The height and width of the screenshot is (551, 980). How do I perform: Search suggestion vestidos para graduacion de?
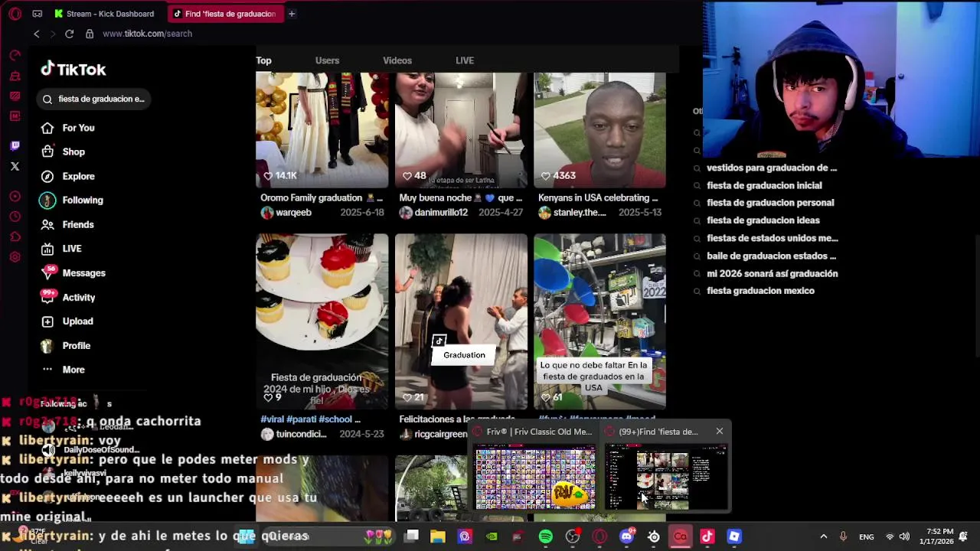(772, 168)
